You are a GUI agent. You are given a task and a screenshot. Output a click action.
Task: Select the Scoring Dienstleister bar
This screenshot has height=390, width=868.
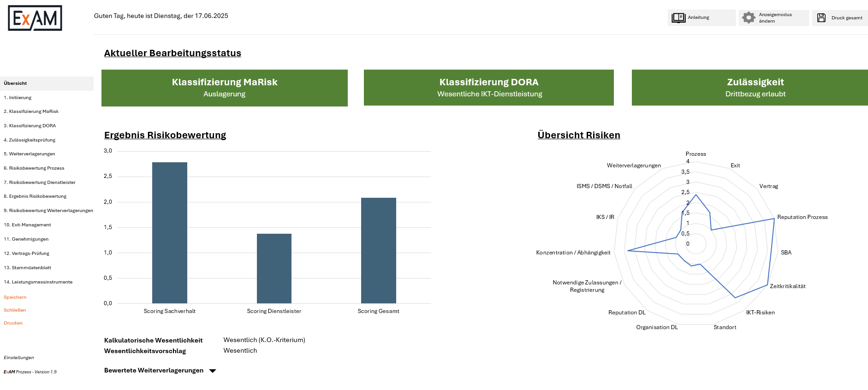(x=274, y=268)
